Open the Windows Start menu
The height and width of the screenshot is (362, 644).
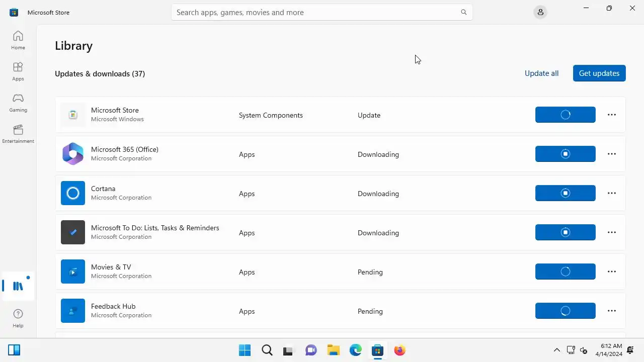click(x=245, y=350)
